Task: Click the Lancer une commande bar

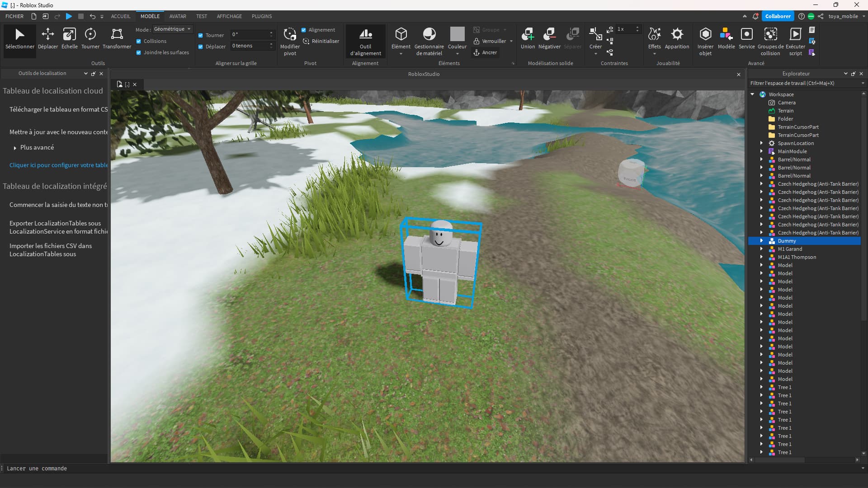Action: (432, 469)
